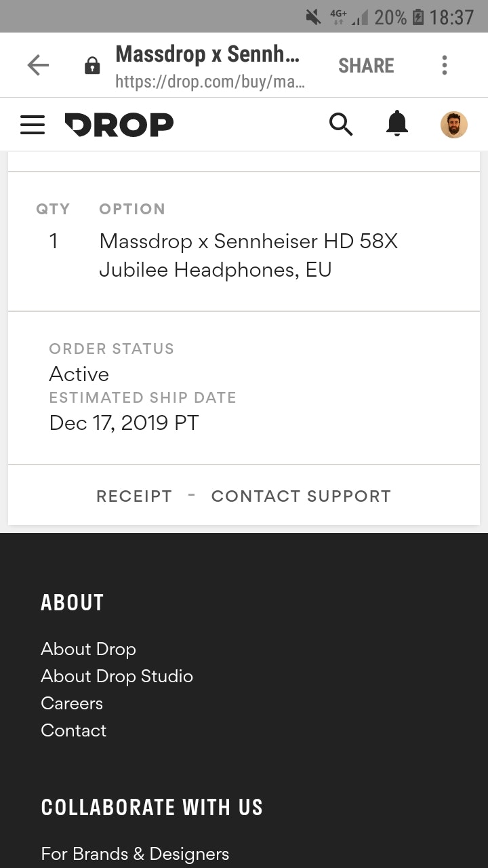Open the About Drop link
This screenshot has width=488, height=868.
coord(88,649)
